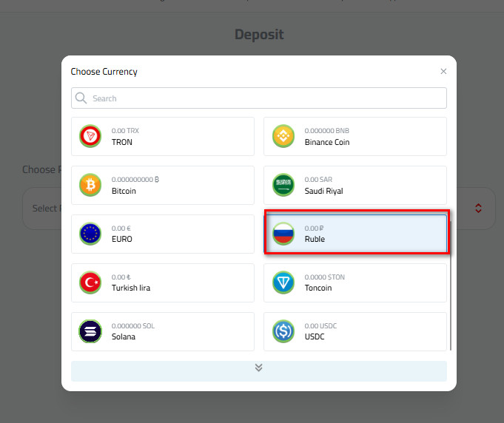Click the Ruble flag icon
Screen dimensions: 504x423
coord(283,234)
